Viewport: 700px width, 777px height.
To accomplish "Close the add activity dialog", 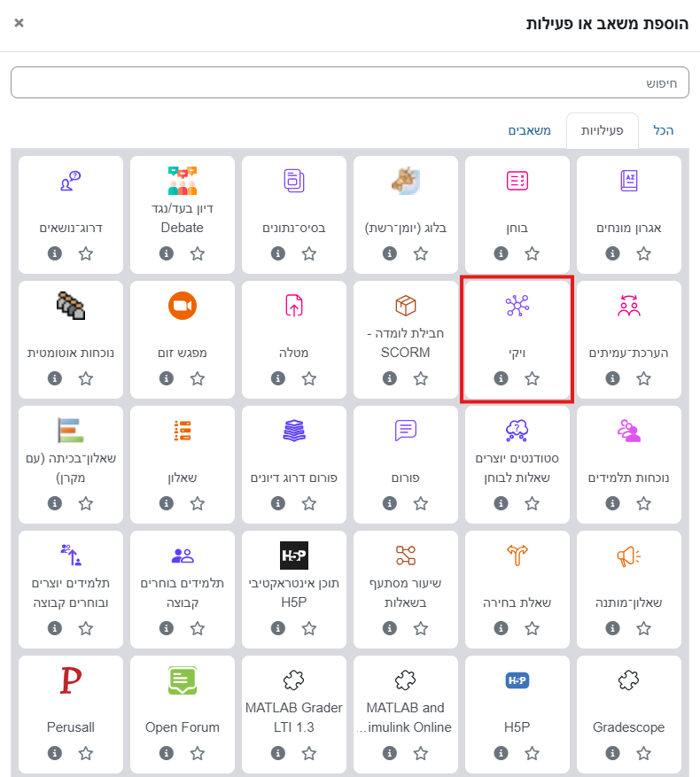I will click(19, 23).
